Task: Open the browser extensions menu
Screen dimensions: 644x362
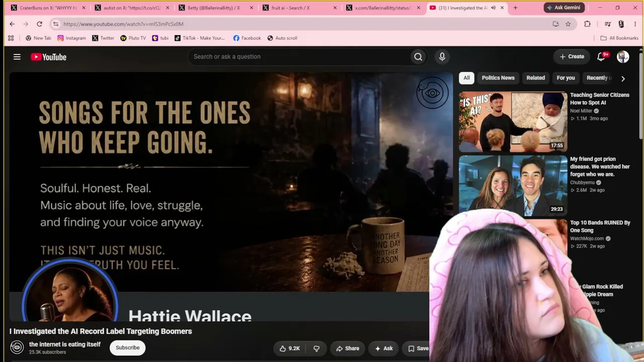Action: (x=587, y=24)
